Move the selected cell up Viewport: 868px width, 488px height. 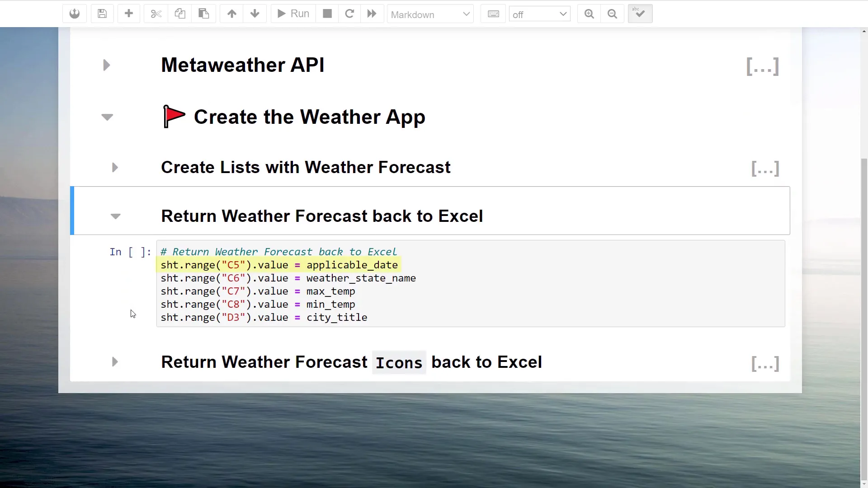point(231,14)
